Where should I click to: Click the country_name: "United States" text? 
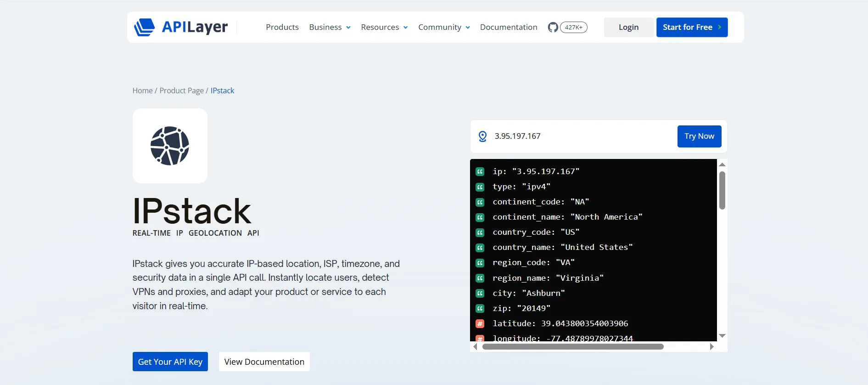(x=563, y=247)
